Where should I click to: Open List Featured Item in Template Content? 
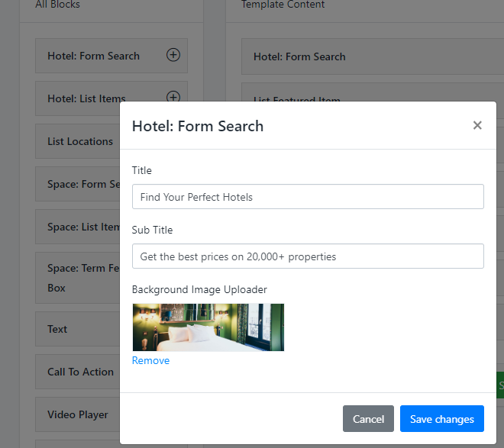pos(297,98)
